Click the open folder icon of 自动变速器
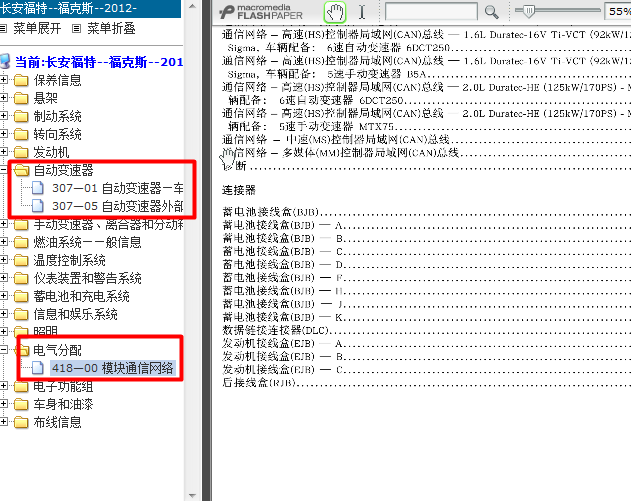This screenshot has width=631, height=501. pos(21,170)
